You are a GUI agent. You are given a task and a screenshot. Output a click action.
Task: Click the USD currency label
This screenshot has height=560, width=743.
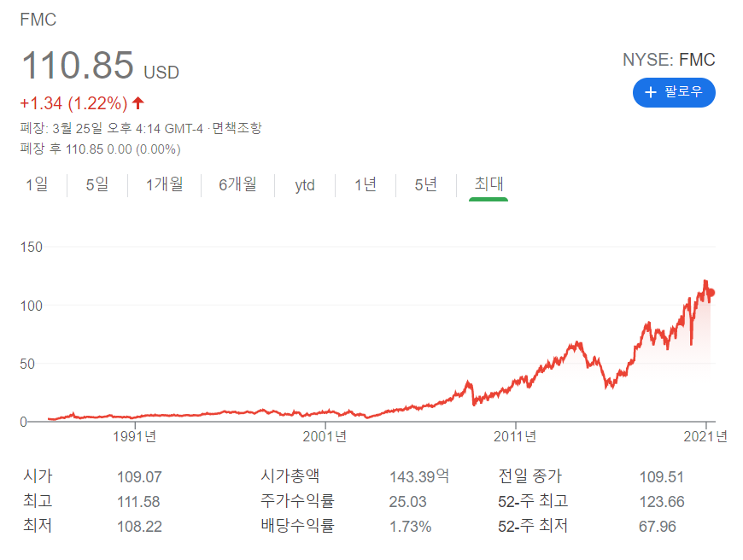[x=161, y=73]
